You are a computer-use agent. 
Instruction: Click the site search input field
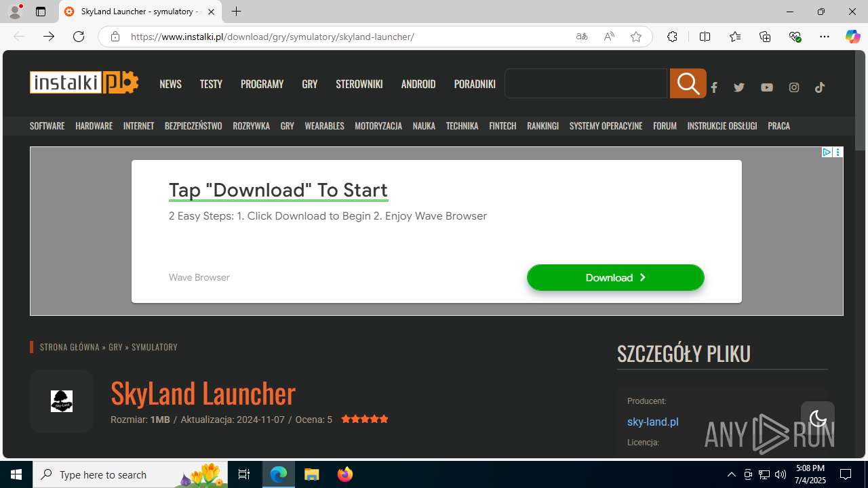click(587, 83)
